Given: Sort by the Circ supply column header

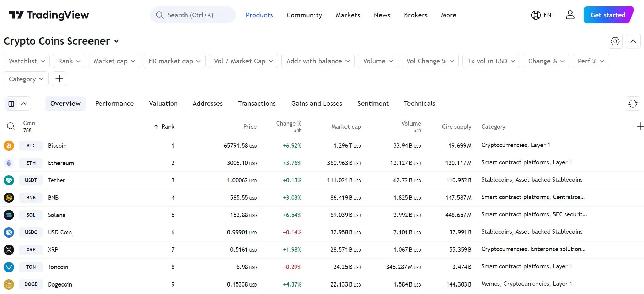Looking at the screenshot, I should [457, 127].
